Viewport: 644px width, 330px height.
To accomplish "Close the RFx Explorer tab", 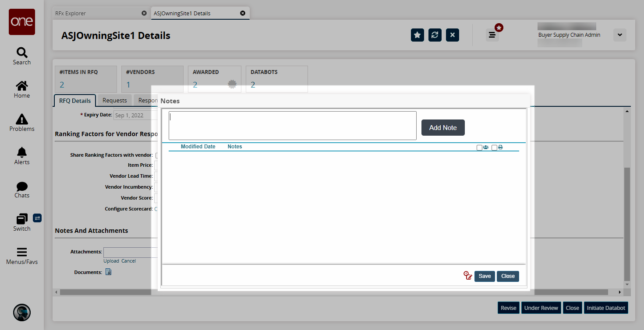I will 144,13.
